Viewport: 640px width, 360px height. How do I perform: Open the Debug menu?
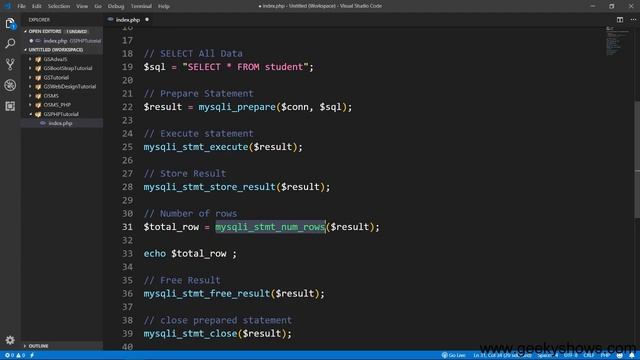point(116,6)
